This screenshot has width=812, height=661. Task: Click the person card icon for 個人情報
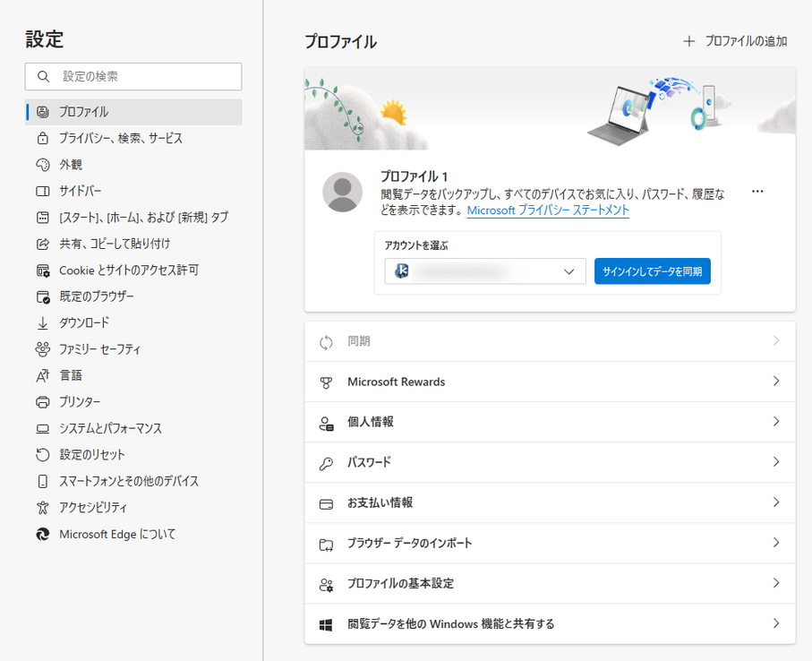pyautogui.click(x=326, y=423)
